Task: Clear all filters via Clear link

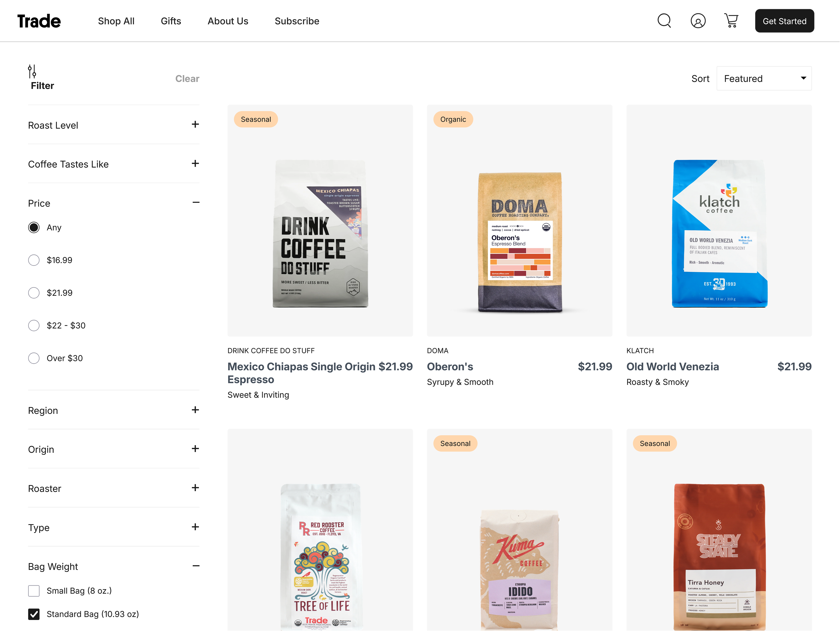Action: 187,79
